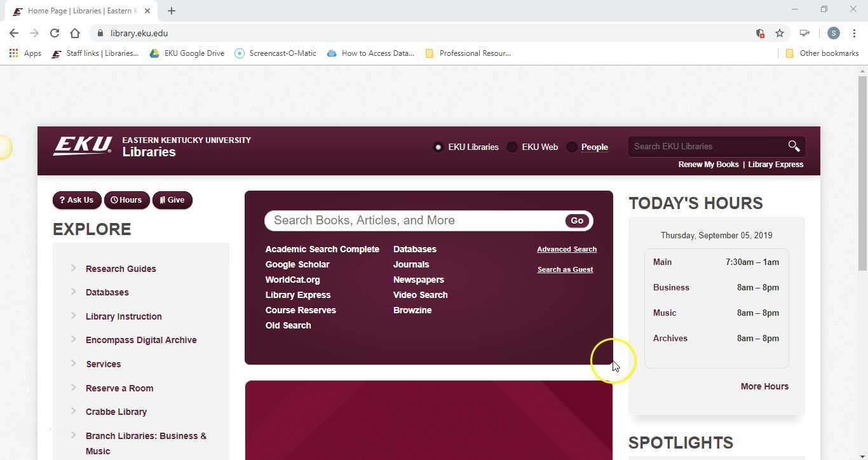
Task: Open the cast media icon in toolbar
Action: [x=804, y=33]
